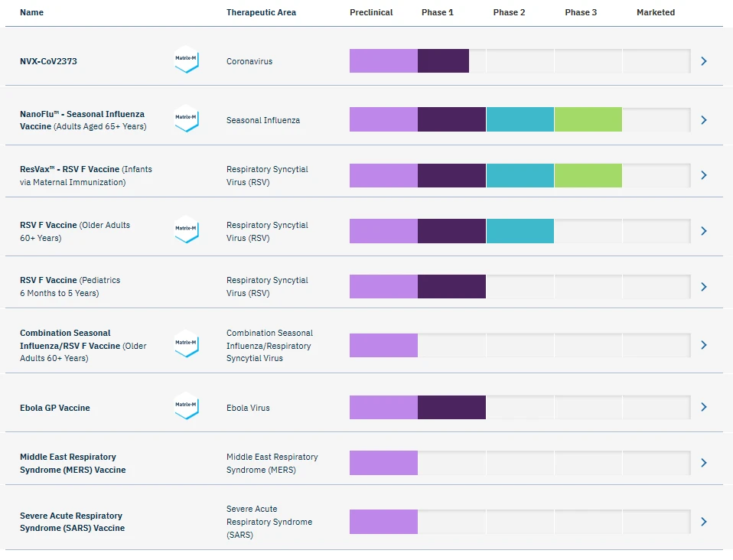Open SARS Vaccine row chevron
The width and height of the screenshot is (733, 560).
click(x=704, y=522)
